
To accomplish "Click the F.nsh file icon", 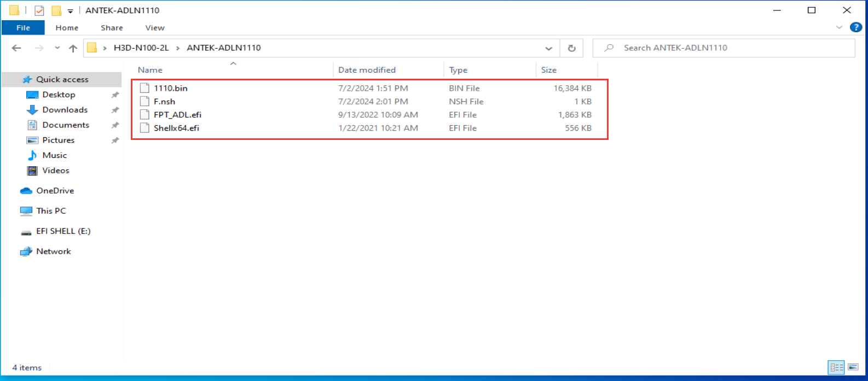I will (144, 102).
